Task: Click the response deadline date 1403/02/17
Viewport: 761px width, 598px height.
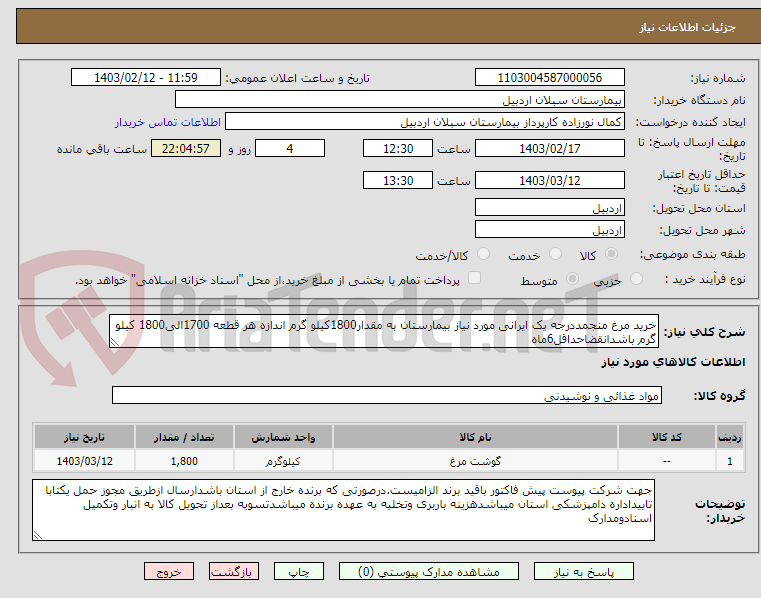Action: tap(549, 148)
